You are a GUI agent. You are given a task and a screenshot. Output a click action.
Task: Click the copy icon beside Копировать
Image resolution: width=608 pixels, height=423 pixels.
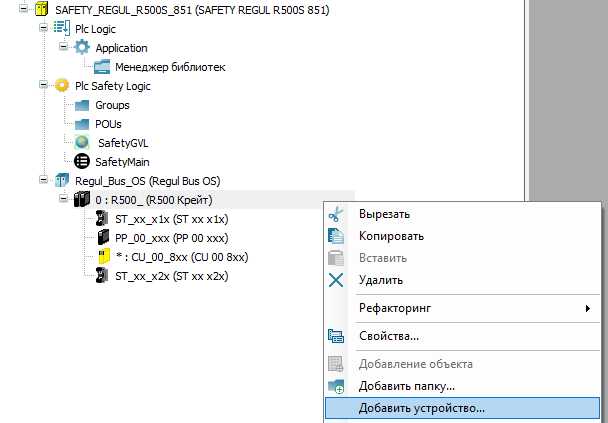pyautogui.click(x=336, y=236)
